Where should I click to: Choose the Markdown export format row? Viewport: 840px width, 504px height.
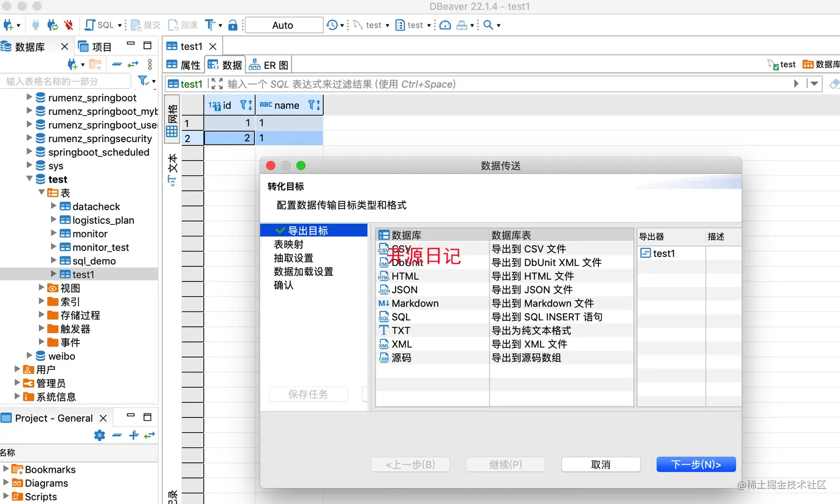(x=504, y=303)
